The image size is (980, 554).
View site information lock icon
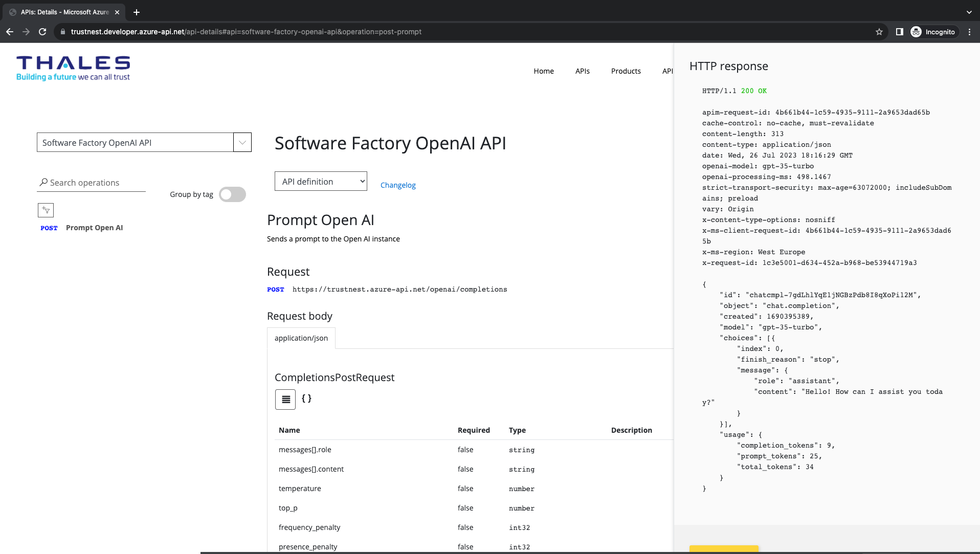pos(63,32)
